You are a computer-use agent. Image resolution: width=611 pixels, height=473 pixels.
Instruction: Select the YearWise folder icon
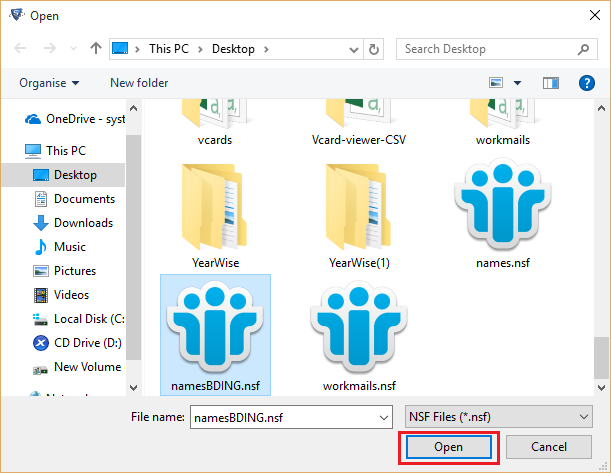(x=215, y=206)
